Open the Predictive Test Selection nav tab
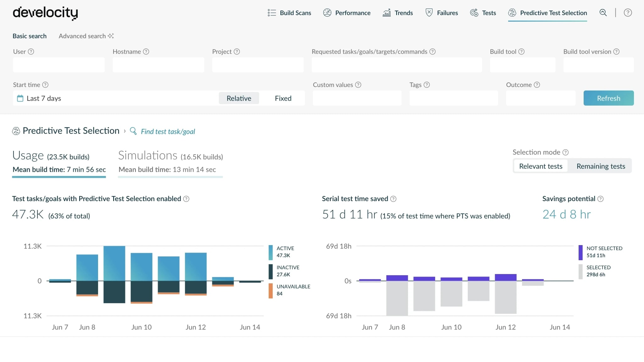The image size is (644, 362). point(547,13)
